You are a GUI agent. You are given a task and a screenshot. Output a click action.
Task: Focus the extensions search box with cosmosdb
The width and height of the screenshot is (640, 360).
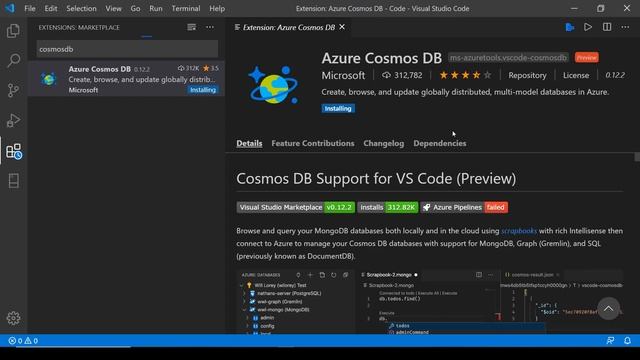[x=127, y=49]
